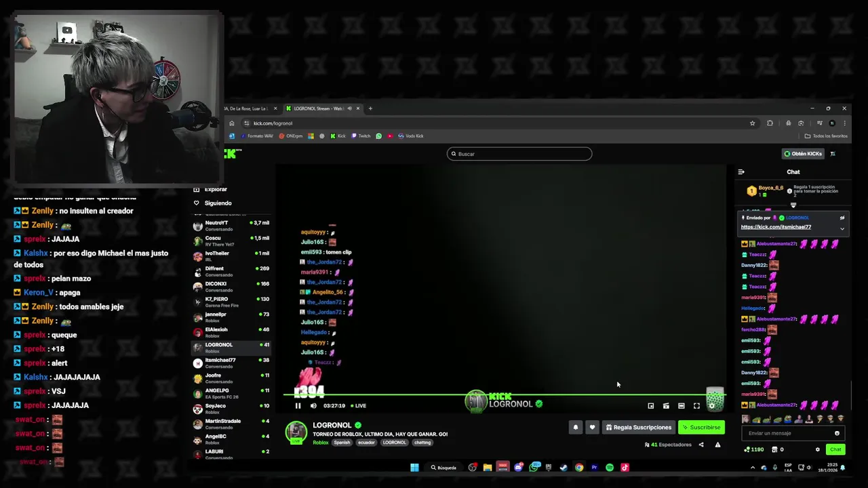Bookmark this page with star icon
The height and width of the screenshot is (488, 868).
752,123
